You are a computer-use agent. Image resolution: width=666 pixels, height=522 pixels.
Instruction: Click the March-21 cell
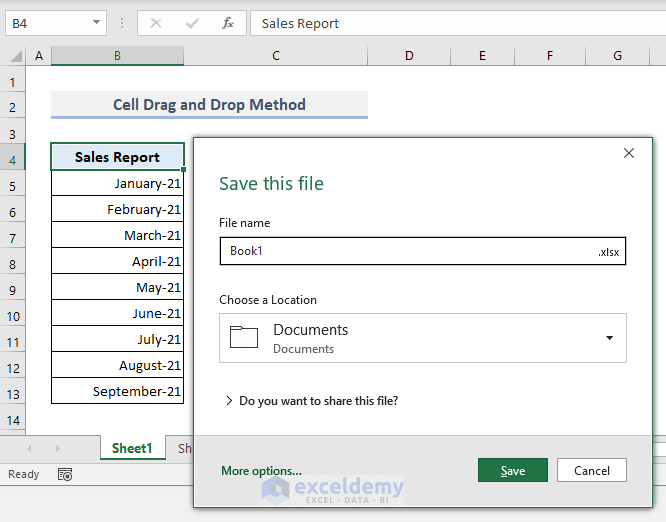[118, 235]
